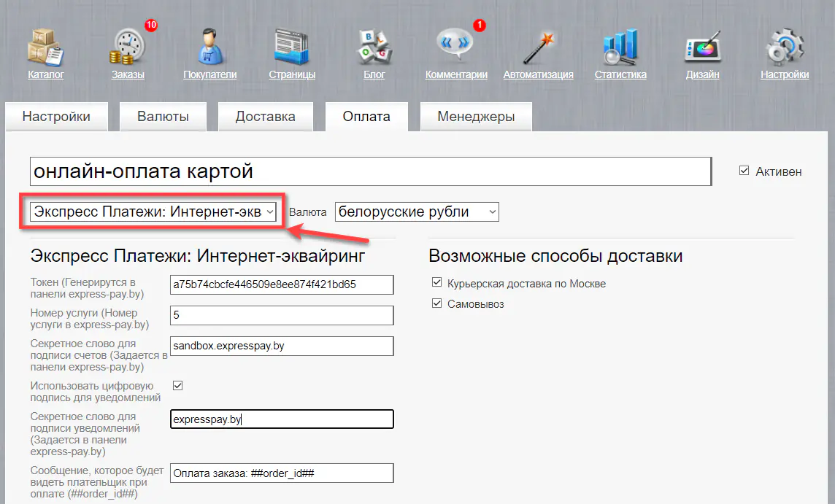Open the Покупатели customers icon
The image size is (835, 504).
click(x=209, y=44)
